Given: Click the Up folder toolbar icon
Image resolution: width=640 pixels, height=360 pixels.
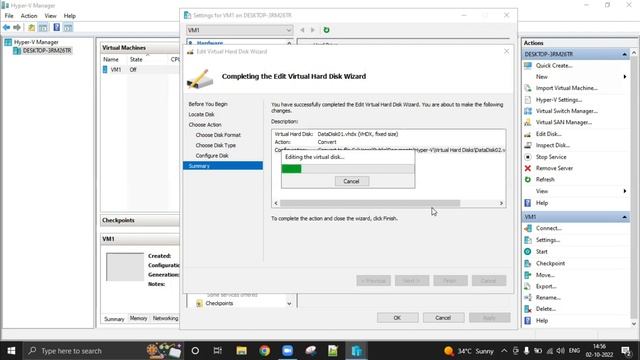Looking at the screenshot, I should tap(31, 27).
